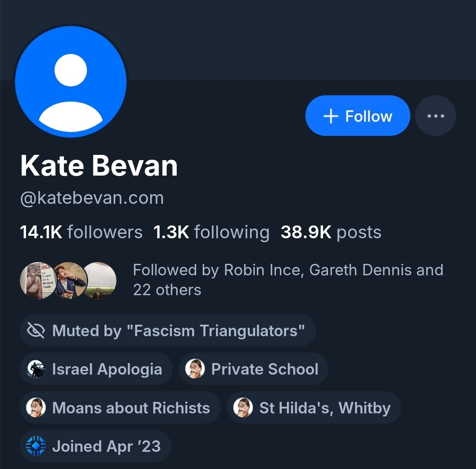Follow Kate Bevan's account
Image resolution: width=476 pixels, height=469 pixels.
pyautogui.click(x=357, y=116)
